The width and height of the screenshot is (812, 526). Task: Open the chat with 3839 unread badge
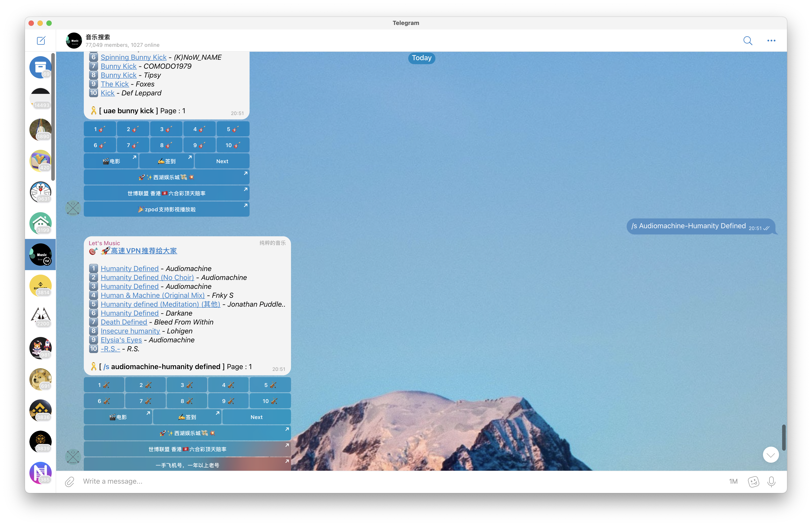pyautogui.click(x=40, y=442)
